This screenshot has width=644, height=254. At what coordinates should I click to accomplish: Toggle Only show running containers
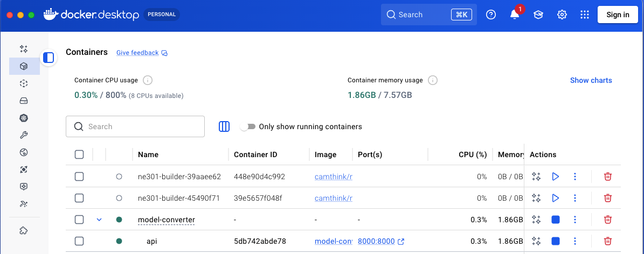[247, 127]
